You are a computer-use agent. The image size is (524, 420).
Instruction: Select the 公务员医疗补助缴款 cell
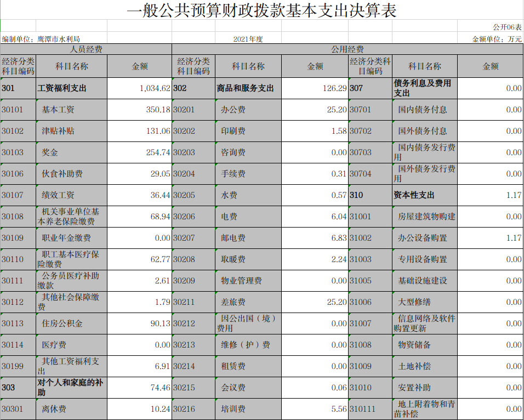pyautogui.click(x=71, y=281)
